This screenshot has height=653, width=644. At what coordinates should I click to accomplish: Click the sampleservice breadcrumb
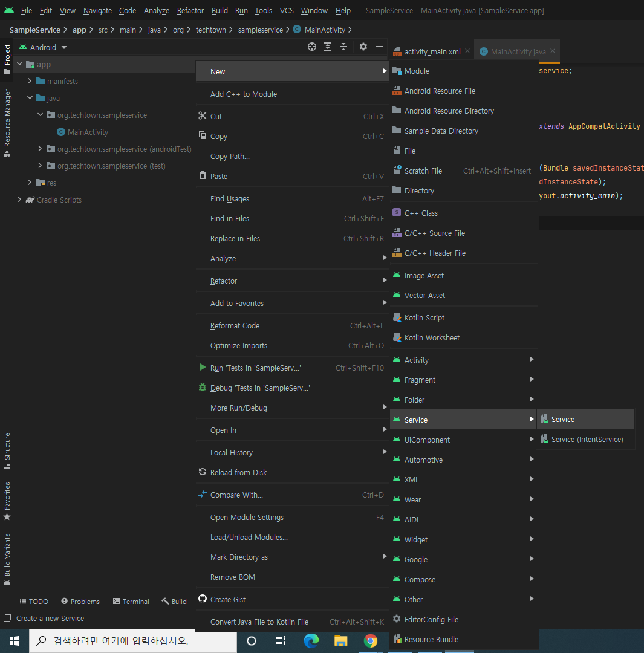(261, 30)
